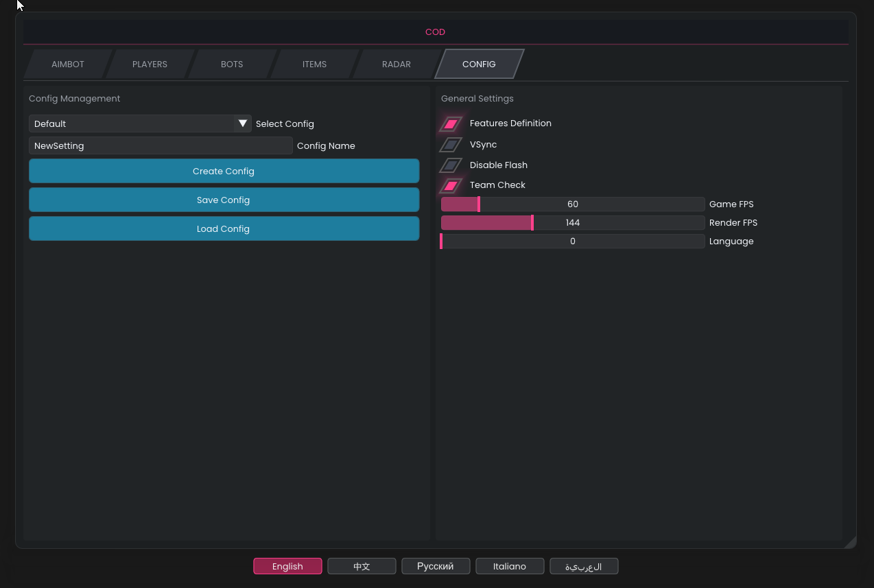Open the AIMBOT tab
Image resolution: width=874 pixels, height=588 pixels.
coord(67,64)
